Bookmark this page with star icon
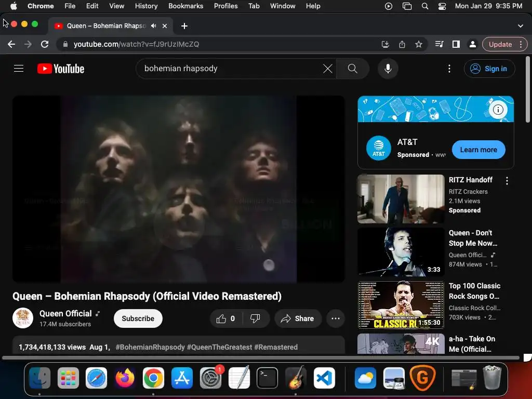 pyautogui.click(x=419, y=44)
